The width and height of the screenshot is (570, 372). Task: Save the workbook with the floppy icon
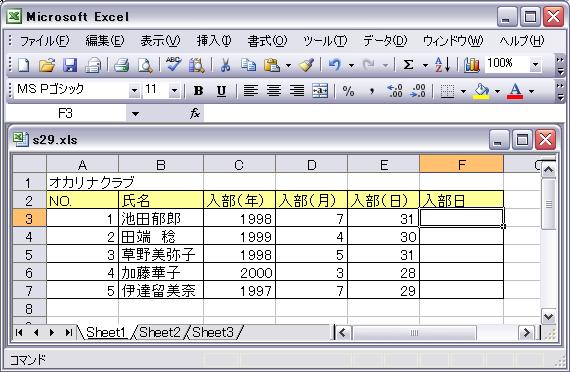[x=70, y=65]
